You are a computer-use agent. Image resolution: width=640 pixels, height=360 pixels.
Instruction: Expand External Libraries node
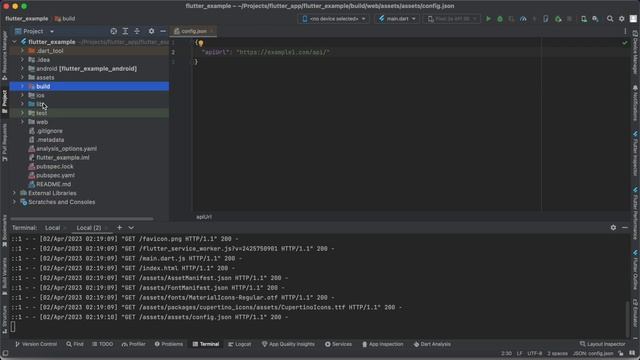[x=14, y=193]
